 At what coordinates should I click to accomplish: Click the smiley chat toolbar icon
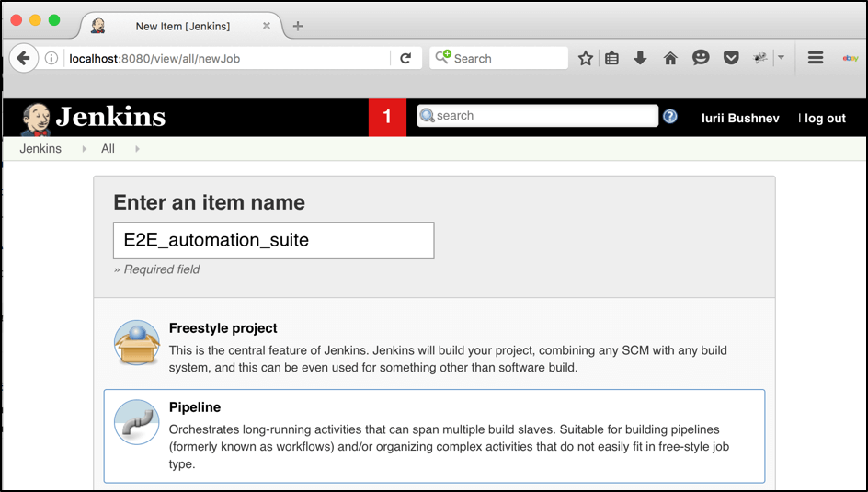tap(701, 58)
